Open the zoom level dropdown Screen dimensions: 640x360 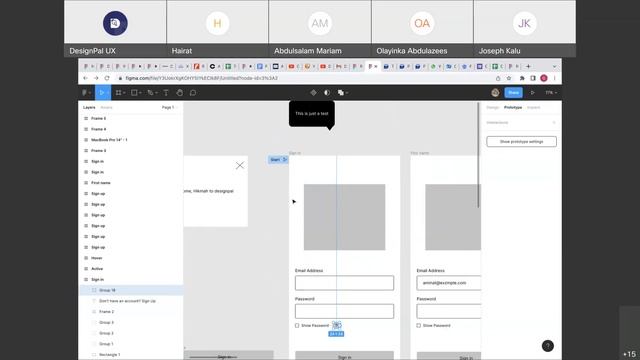[x=551, y=93]
